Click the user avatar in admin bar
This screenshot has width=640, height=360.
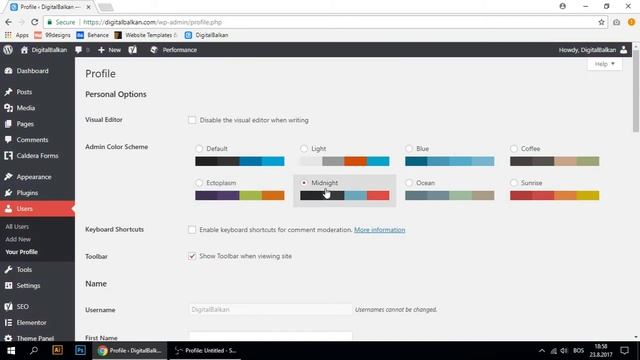(624, 50)
